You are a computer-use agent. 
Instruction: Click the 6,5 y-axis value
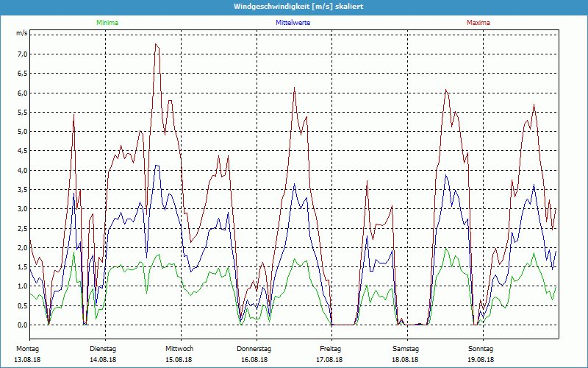click(22, 74)
